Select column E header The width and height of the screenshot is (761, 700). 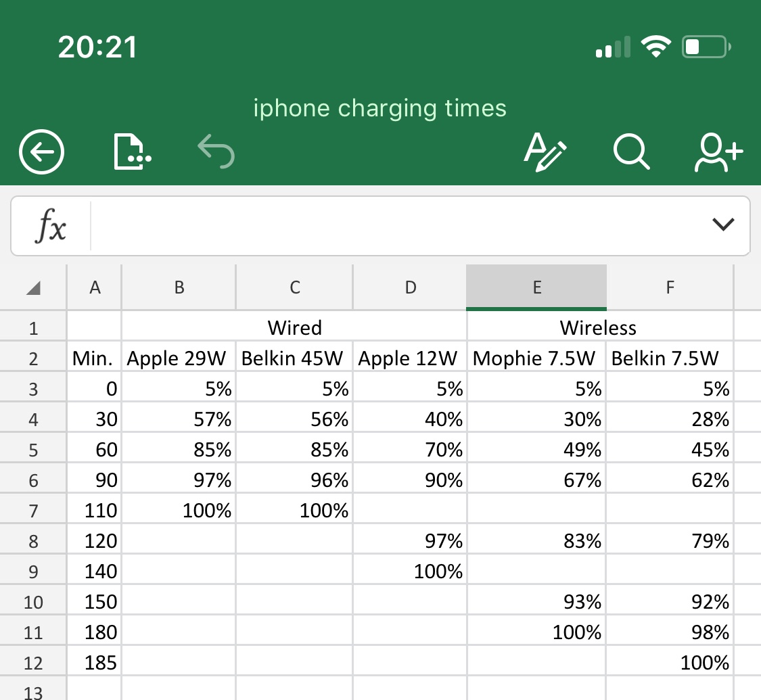[536, 287]
